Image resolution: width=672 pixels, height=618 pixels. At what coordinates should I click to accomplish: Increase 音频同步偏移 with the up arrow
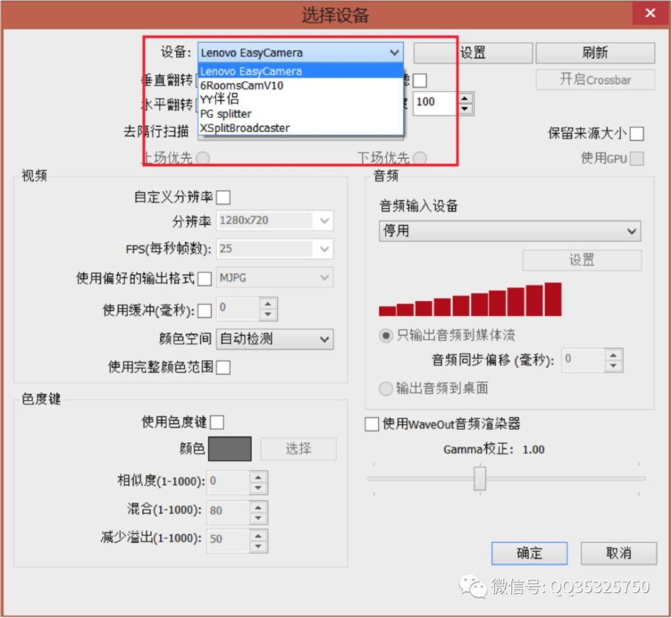pos(614,356)
